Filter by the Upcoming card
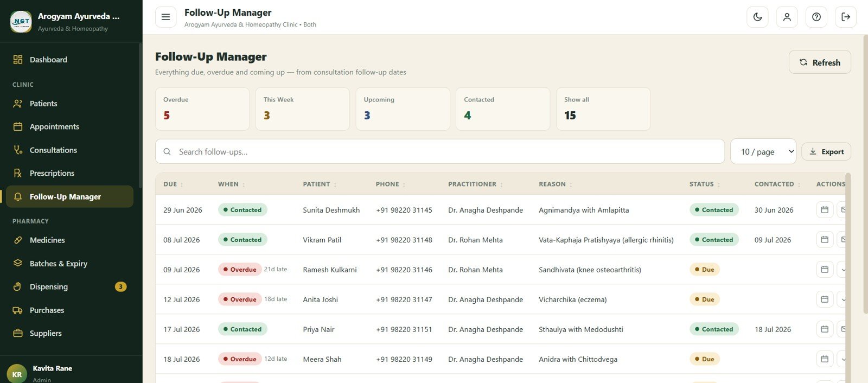868x383 pixels. pos(403,109)
